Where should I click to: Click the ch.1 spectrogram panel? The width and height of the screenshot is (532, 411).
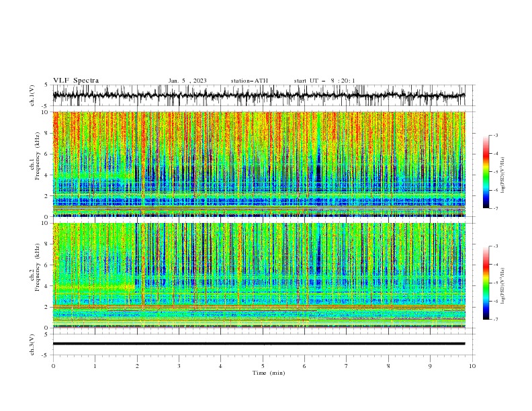[259, 164]
